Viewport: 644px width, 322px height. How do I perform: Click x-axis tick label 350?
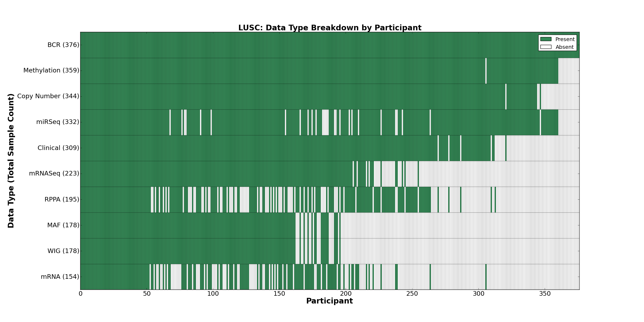[545, 294]
